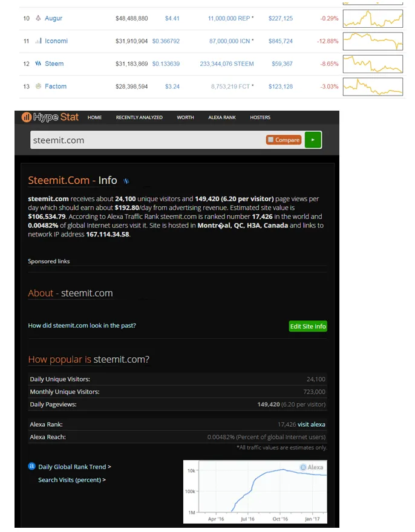This screenshot has height=532, width=415.
Task: Click the HypeStat logo
Action: coord(50,117)
